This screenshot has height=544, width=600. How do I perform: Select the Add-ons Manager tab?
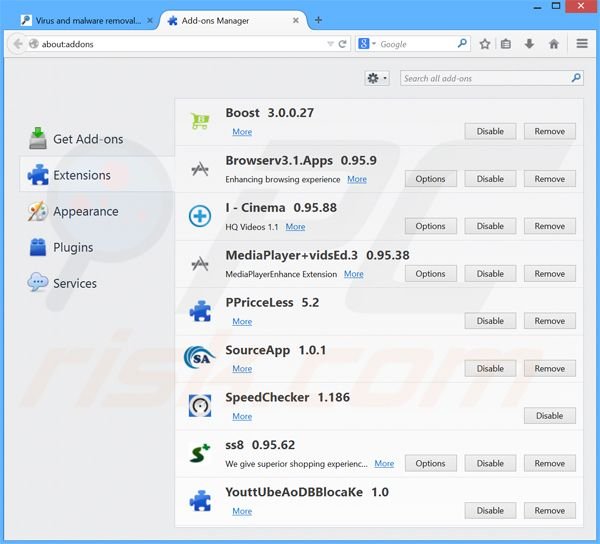tap(233, 21)
